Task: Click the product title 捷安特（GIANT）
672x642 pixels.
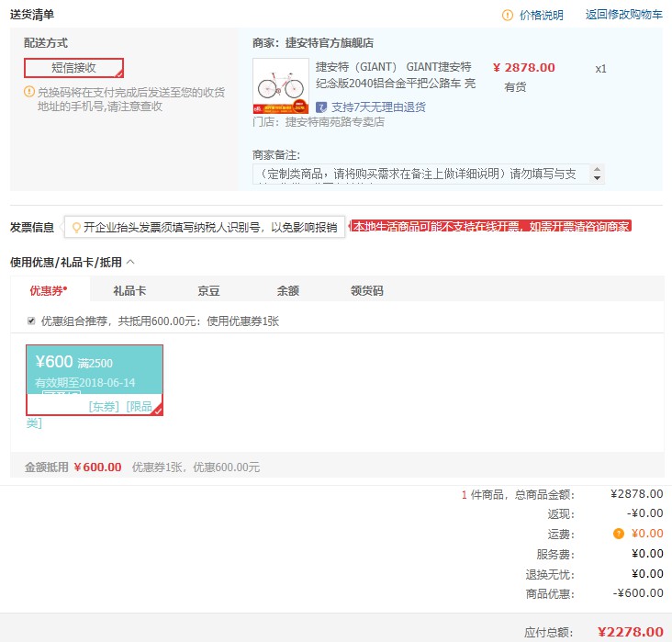Action: point(395,75)
